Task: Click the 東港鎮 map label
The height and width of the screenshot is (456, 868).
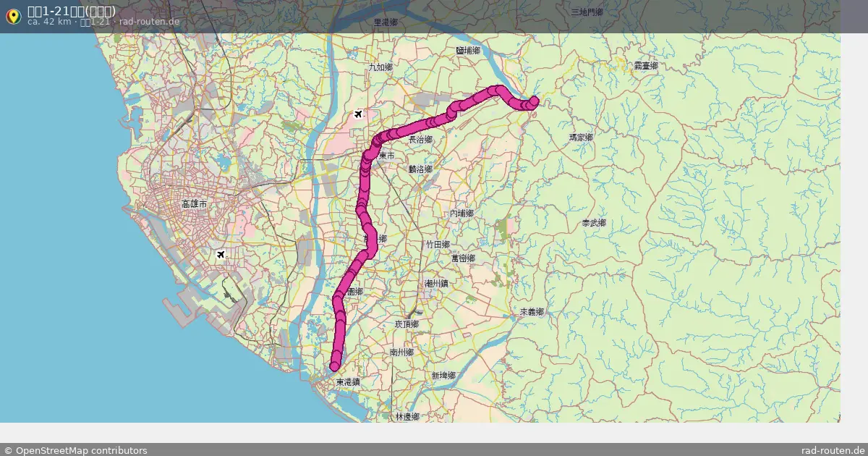Action: point(348,381)
